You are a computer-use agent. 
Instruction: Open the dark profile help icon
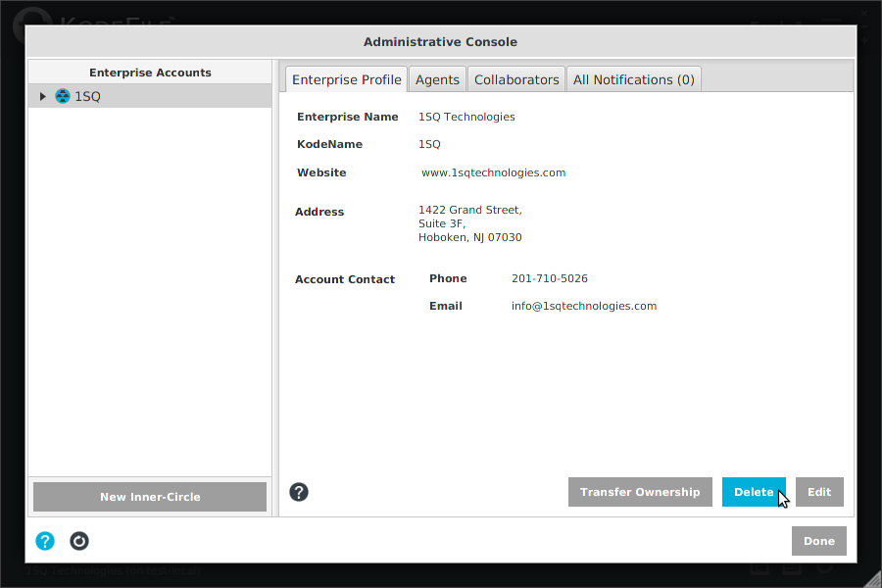coord(299,492)
